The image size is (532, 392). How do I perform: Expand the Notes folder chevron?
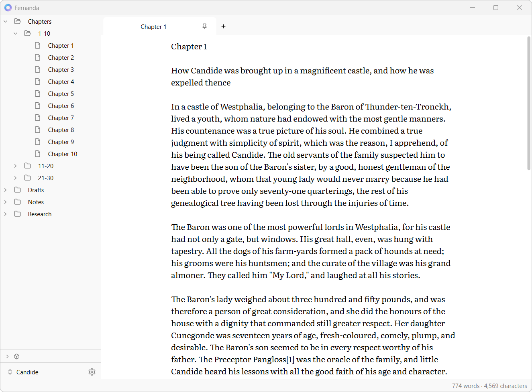click(x=6, y=202)
